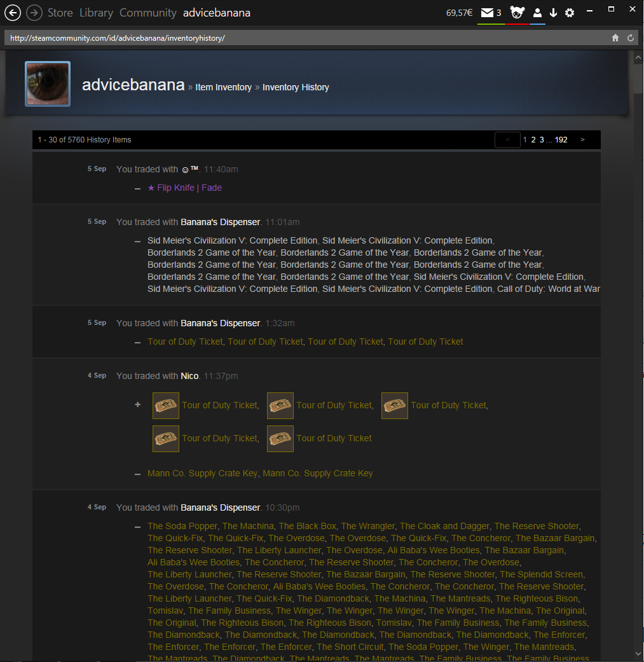644x662 pixels.
Task: Open the Store tab
Action: tap(60, 13)
